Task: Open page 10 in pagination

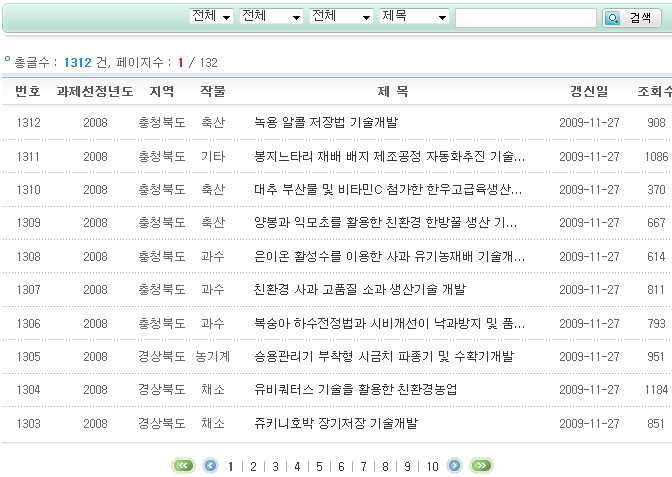Action: 432,466
